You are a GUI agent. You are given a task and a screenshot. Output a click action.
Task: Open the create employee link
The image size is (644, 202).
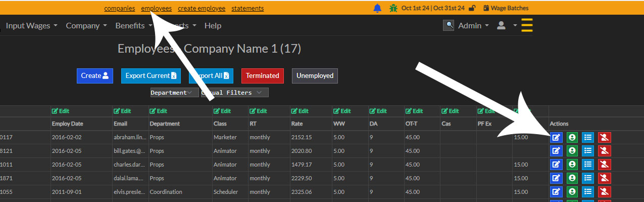[x=202, y=8]
